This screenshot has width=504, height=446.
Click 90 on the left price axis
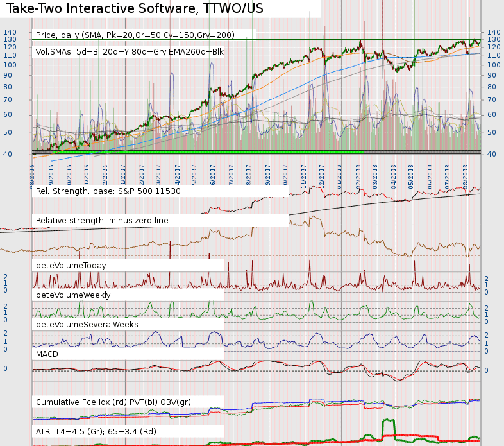pyautogui.click(x=8, y=75)
